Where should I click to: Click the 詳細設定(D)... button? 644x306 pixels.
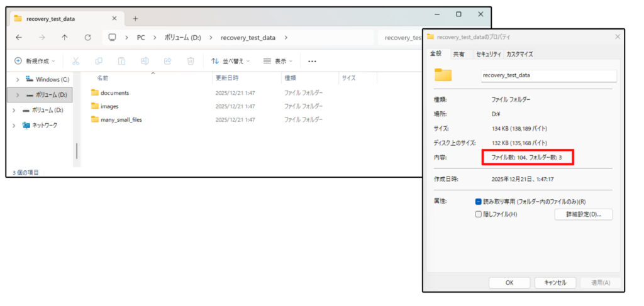(x=583, y=214)
